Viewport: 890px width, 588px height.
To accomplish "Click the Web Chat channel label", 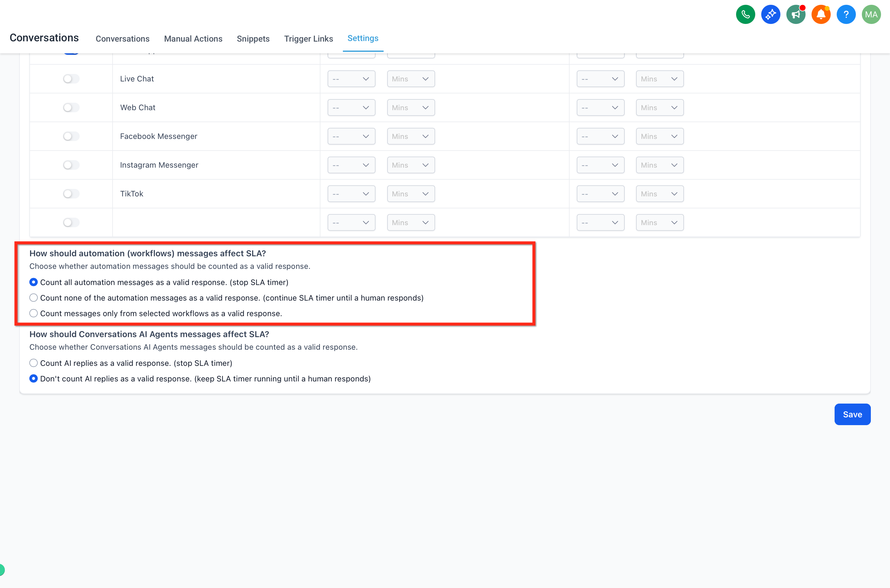I will pos(138,107).
